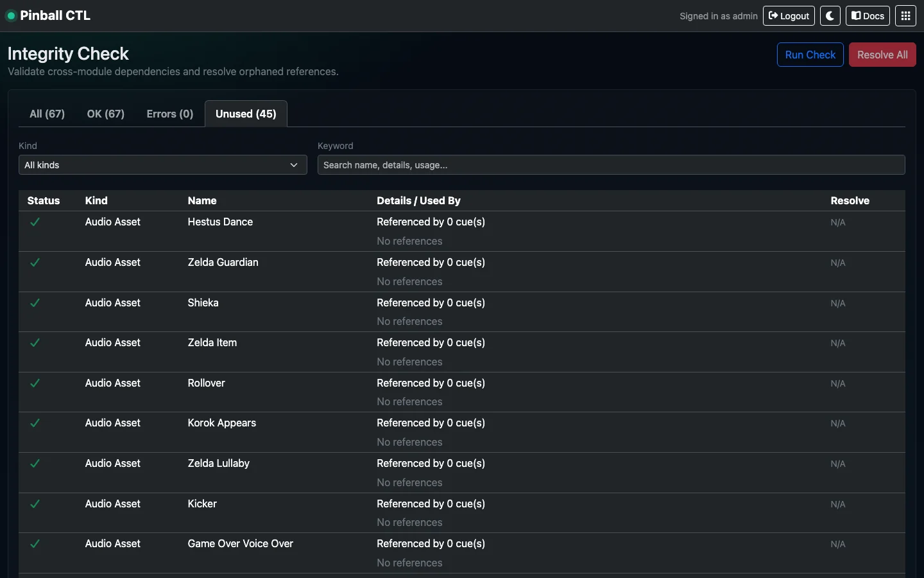Screen dimensions: 924x578
Task: Click the apps grid icon in top right corner
Action: tap(905, 15)
